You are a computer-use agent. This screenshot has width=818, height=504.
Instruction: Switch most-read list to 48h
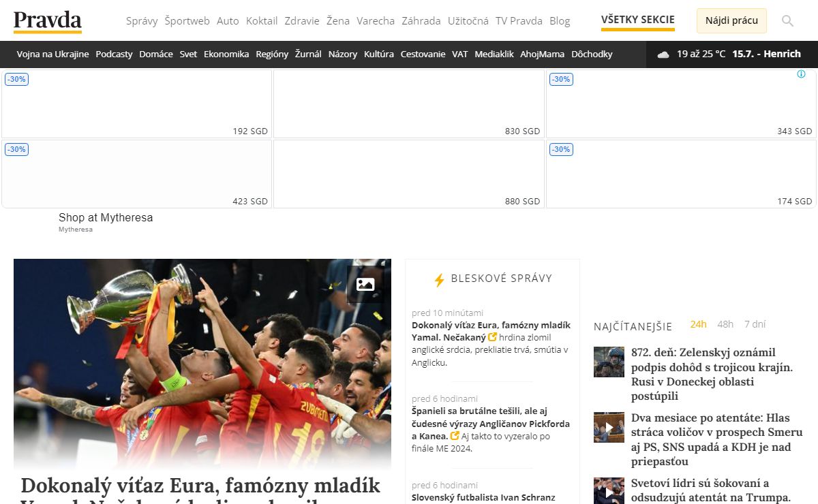pyautogui.click(x=725, y=324)
